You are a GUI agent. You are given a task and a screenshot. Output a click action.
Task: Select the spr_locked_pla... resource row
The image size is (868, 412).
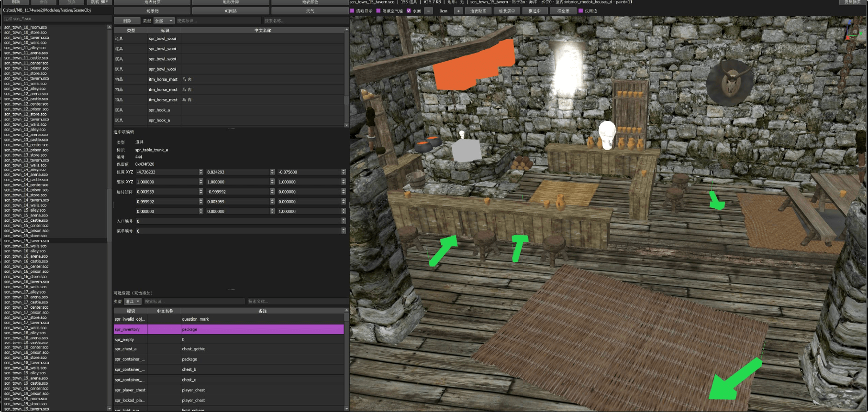229,400
